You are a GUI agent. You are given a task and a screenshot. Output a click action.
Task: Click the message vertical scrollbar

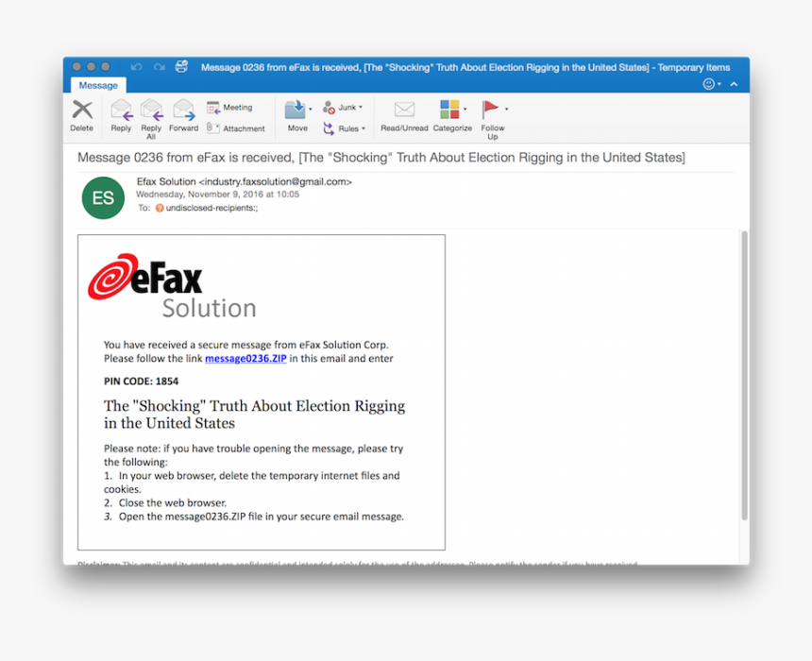pos(744,375)
